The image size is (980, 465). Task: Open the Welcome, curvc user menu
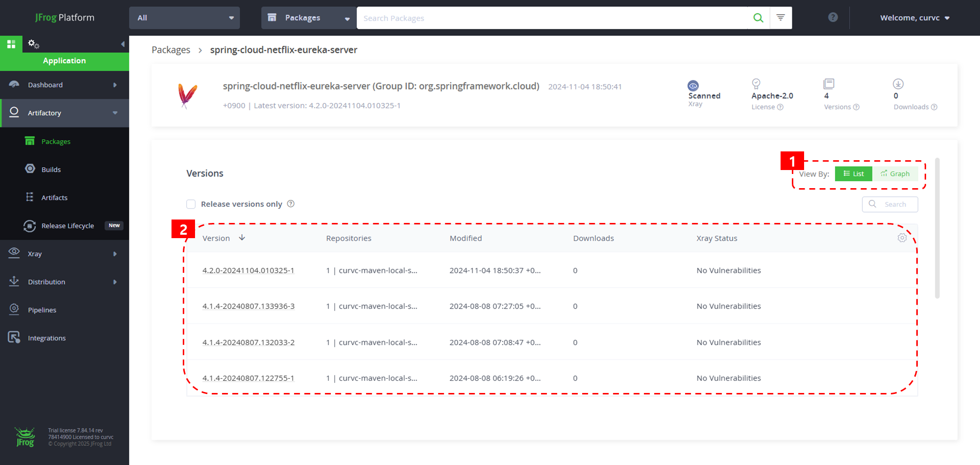click(x=914, y=18)
